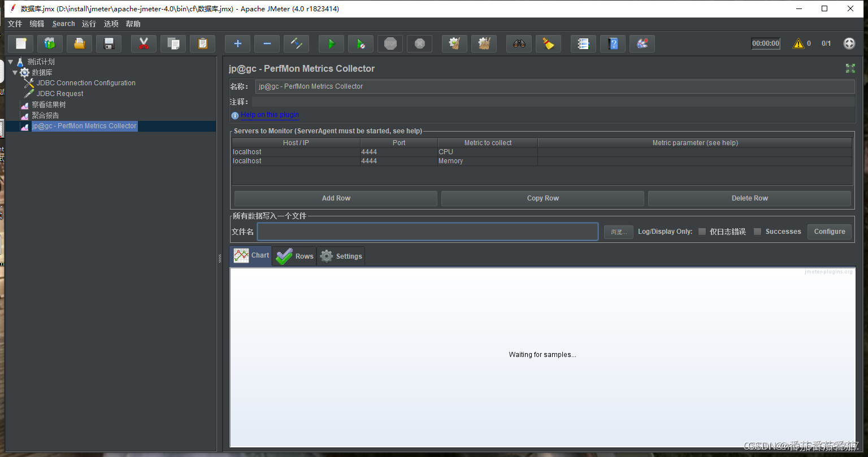Viewport: 868px width, 457px height.
Task: Click port 4444 in CPU row
Action: point(399,152)
